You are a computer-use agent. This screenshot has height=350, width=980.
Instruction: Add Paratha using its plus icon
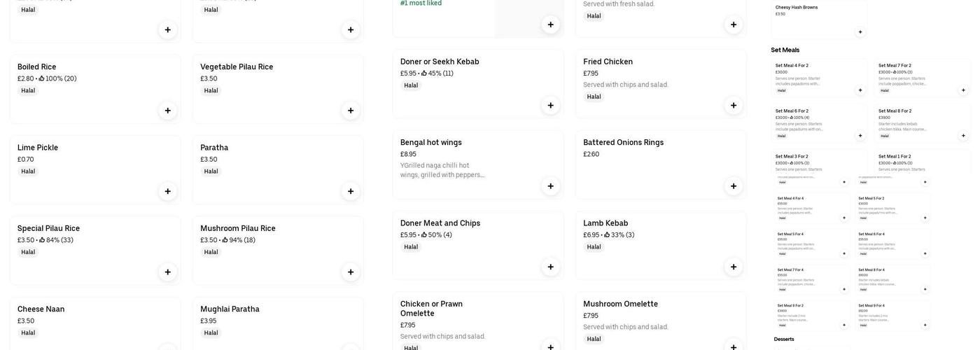351,191
